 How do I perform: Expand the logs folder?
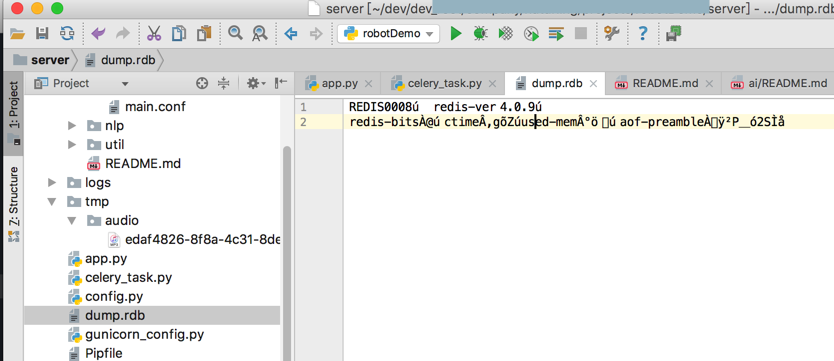52,183
